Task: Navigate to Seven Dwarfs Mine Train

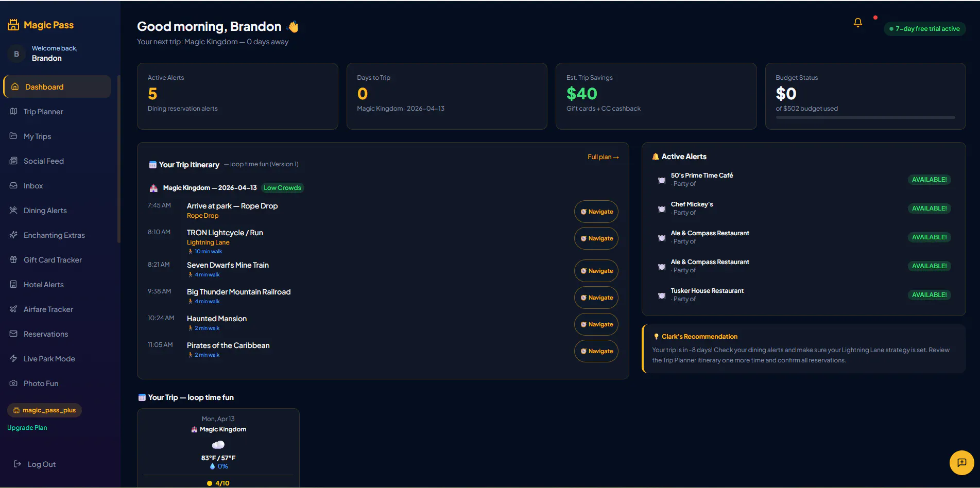Action: (x=596, y=271)
